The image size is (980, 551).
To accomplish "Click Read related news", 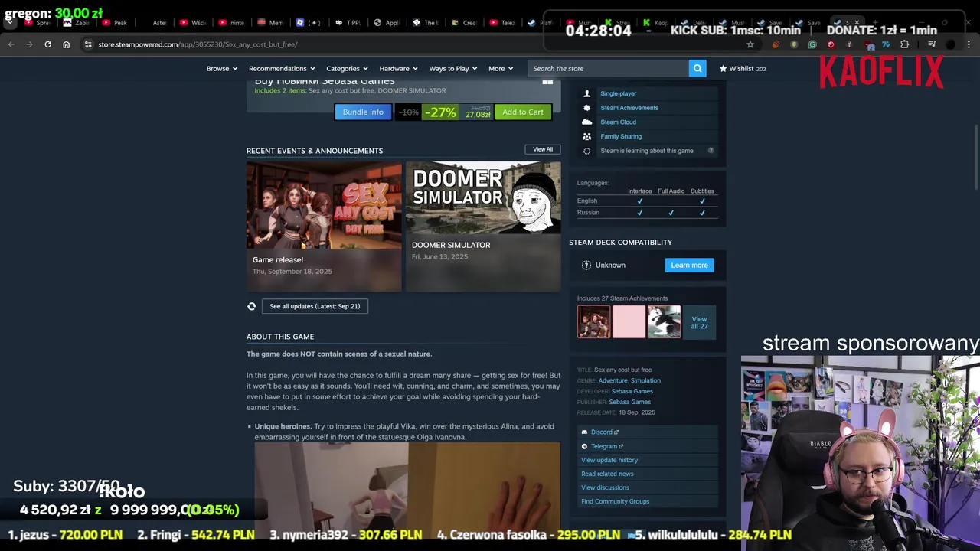I will pyautogui.click(x=607, y=474).
